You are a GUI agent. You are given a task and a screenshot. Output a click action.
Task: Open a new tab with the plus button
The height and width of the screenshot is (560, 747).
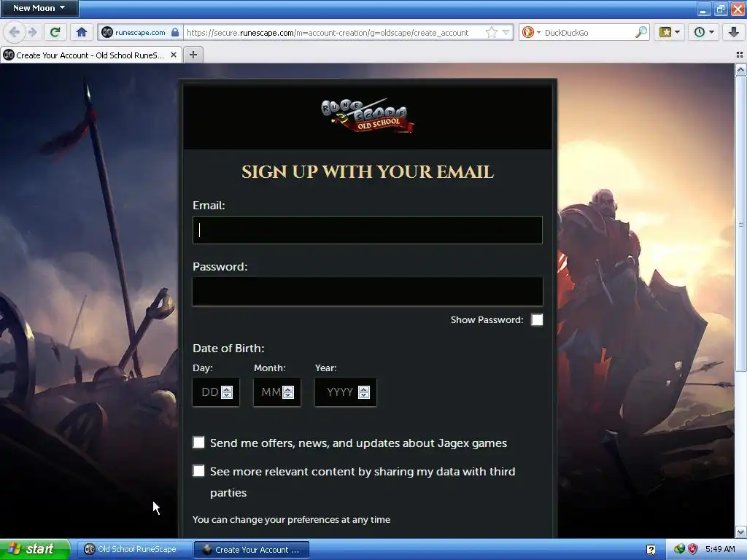click(193, 55)
